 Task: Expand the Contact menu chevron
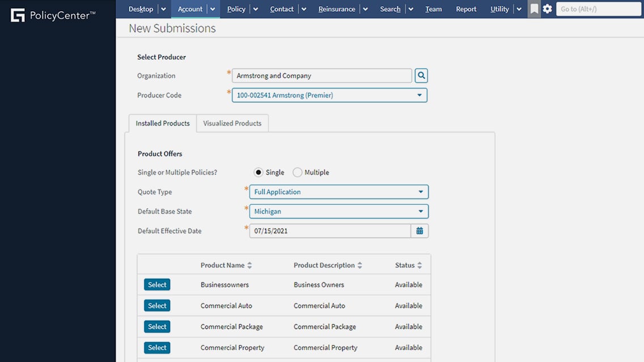tap(304, 9)
